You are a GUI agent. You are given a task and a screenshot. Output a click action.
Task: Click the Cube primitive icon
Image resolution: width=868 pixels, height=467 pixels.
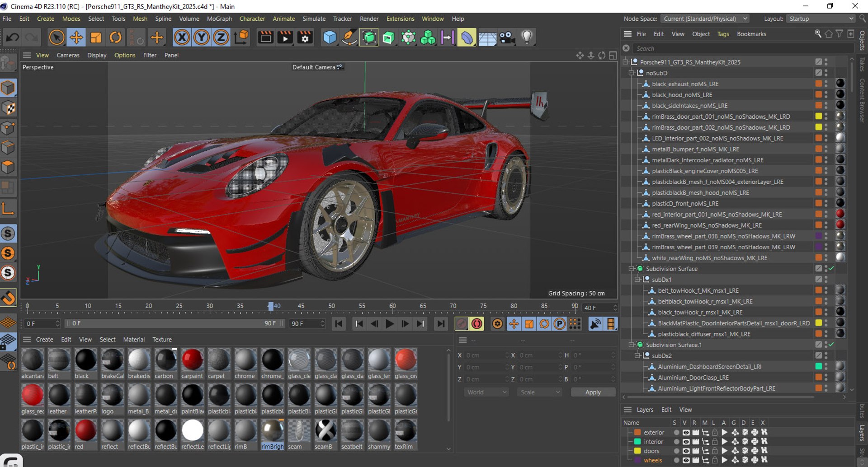tap(330, 37)
